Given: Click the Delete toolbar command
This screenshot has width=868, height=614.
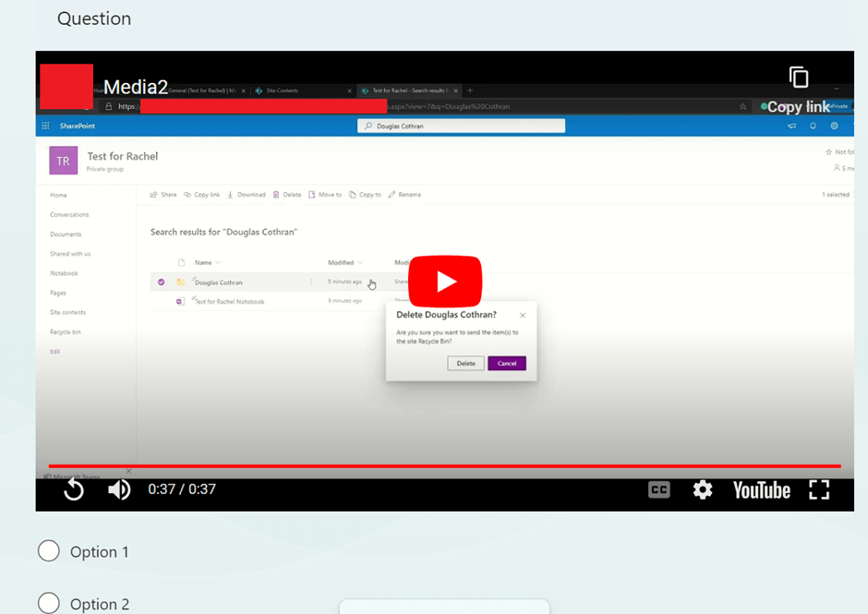Looking at the screenshot, I should (x=287, y=194).
